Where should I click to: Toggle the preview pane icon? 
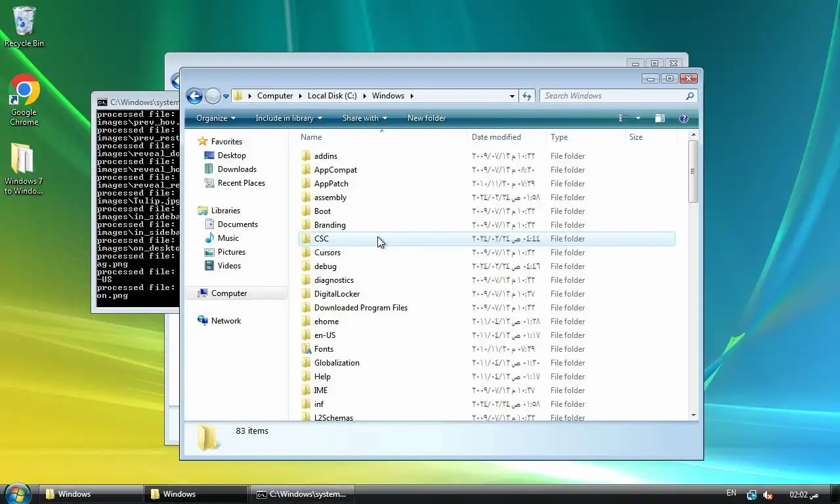660,118
